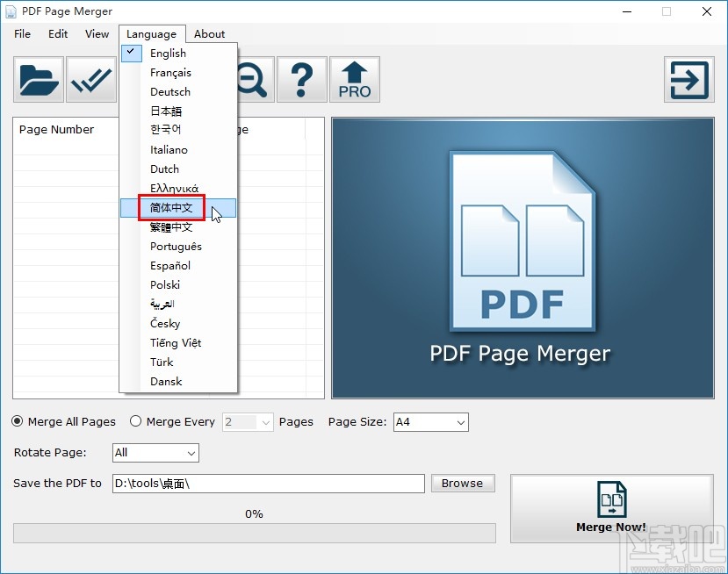This screenshot has height=574, width=728.
Task: Click the Merge Now! button
Action: click(x=611, y=508)
